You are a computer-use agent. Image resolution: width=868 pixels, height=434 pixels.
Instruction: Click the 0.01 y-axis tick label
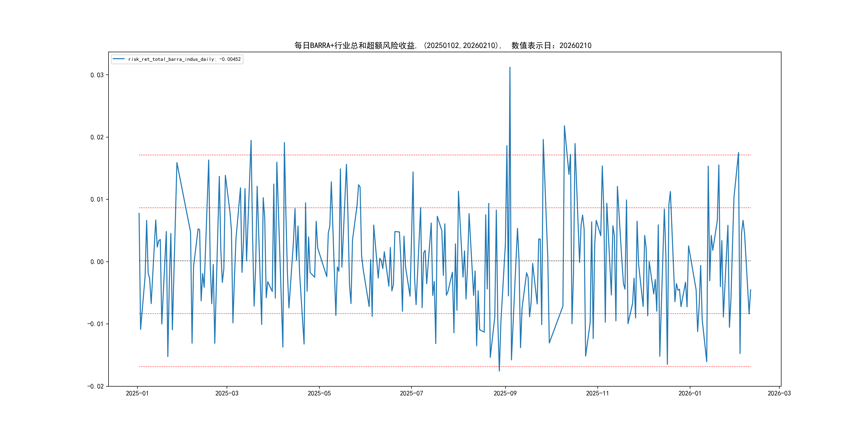coord(97,200)
